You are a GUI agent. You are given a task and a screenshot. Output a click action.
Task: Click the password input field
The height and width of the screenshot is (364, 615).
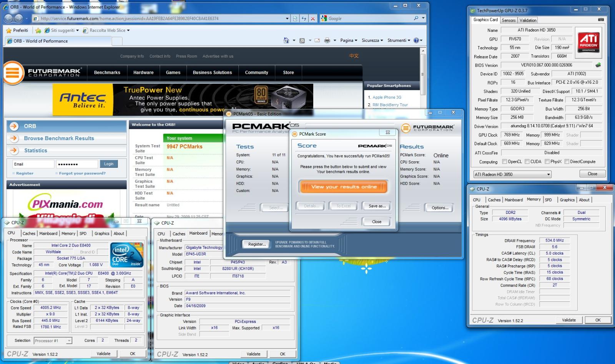77,164
